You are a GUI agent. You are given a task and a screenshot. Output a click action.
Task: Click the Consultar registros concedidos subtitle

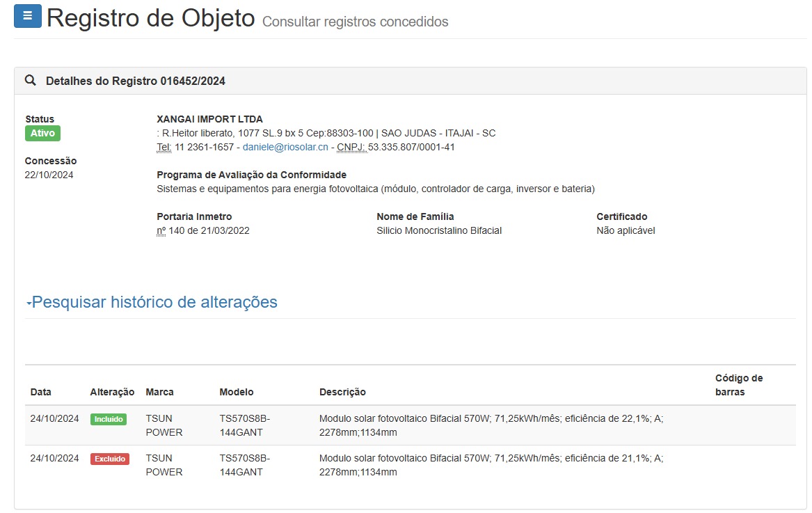pyautogui.click(x=356, y=22)
